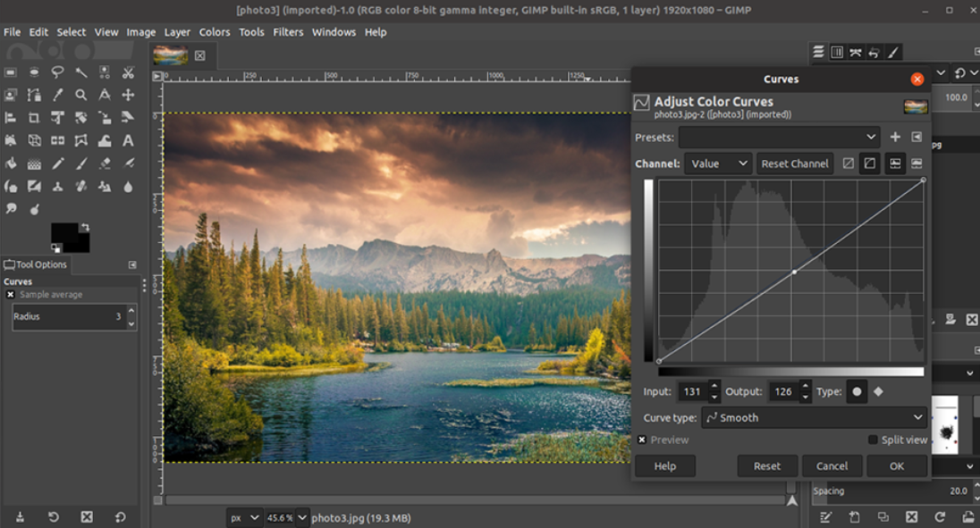Viewport: 980px width, 528px height.
Task: Uncheck the Preview option in Curves
Action: click(642, 440)
